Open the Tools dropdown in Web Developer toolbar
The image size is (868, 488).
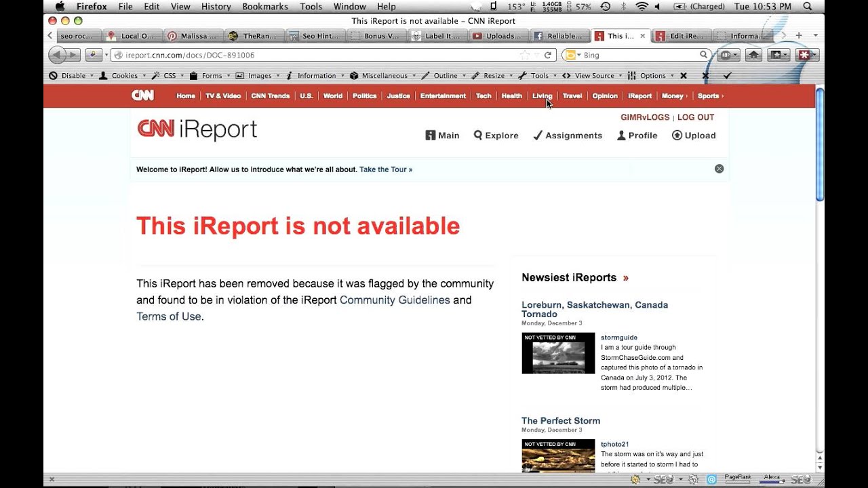[538, 76]
